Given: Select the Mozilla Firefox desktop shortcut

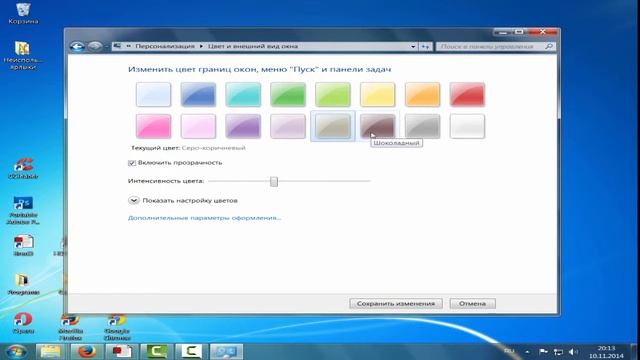Looking at the screenshot, I should pos(71,327).
